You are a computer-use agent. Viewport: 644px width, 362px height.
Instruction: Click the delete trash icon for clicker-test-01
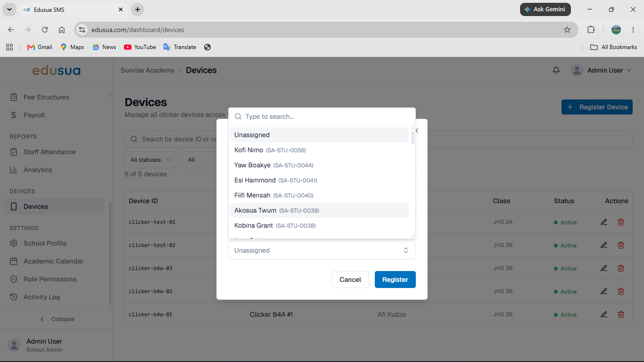[621, 222]
